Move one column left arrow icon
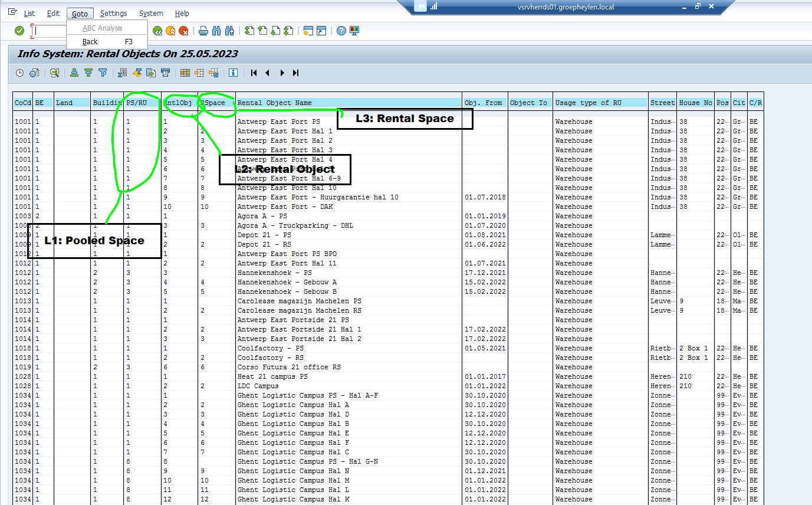This screenshot has height=505, width=812. 268,73
